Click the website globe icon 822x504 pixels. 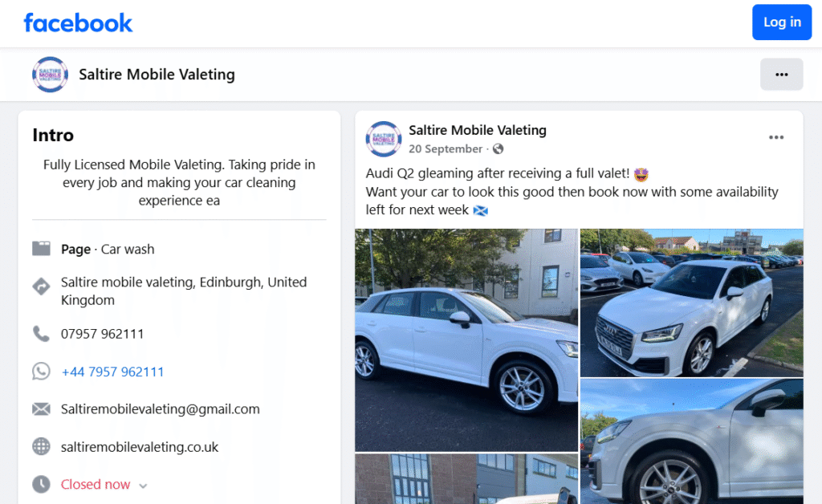(x=41, y=447)
